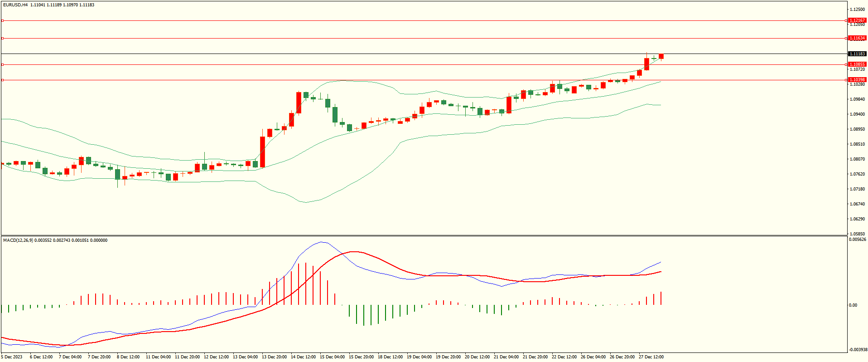Click the 26 Dec 20:00 time label
Viewport: 868px width, 362px height.
(x=622, y=357)
